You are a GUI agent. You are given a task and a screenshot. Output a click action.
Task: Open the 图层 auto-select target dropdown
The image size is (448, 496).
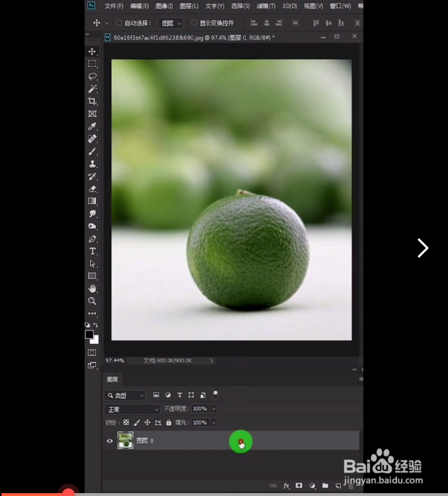click(x=171, y=23)
